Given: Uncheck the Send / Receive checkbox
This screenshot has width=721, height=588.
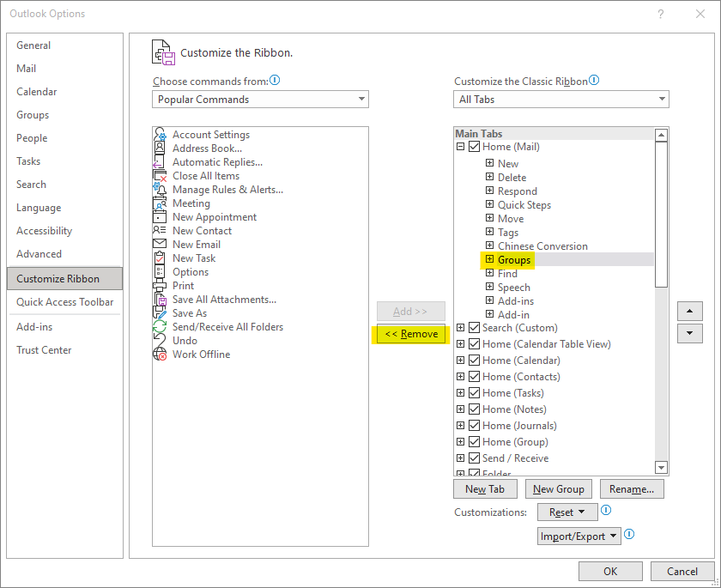Looking at the screenshot, I should (474, 458).
